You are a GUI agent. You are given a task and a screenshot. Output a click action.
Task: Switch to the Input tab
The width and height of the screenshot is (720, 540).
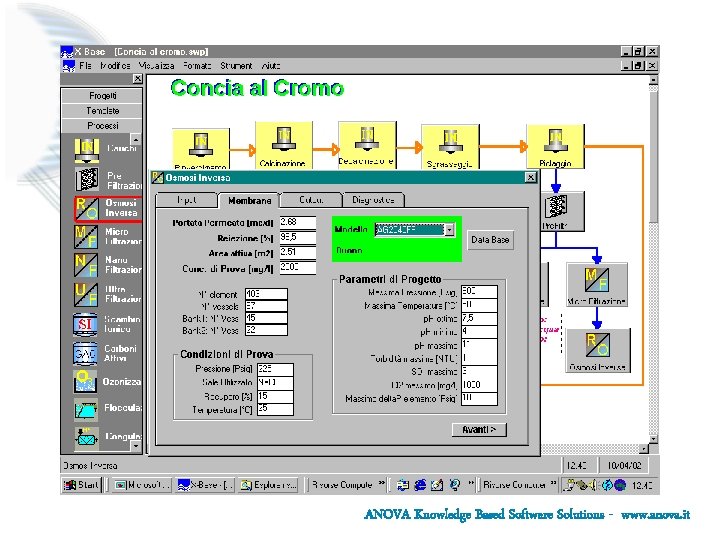(186, 200)
